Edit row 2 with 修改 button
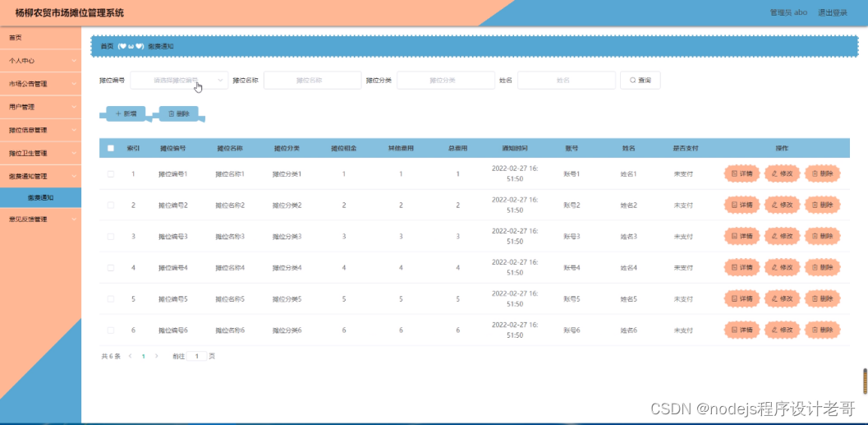 pos(783,205)
